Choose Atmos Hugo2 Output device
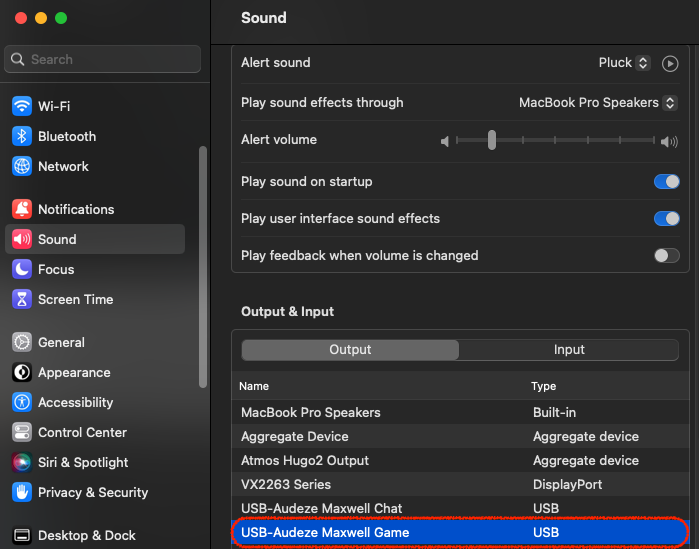699x549 pixels. (x=460, y=460)
